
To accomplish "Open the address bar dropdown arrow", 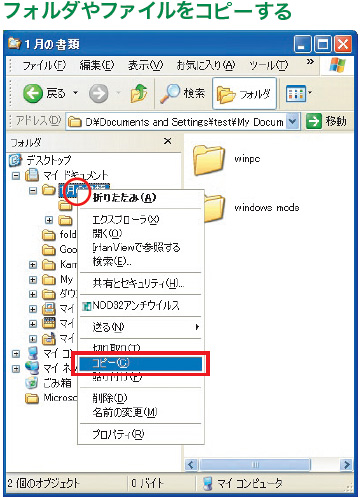I will pyautogui.click(x=292, y=121).
